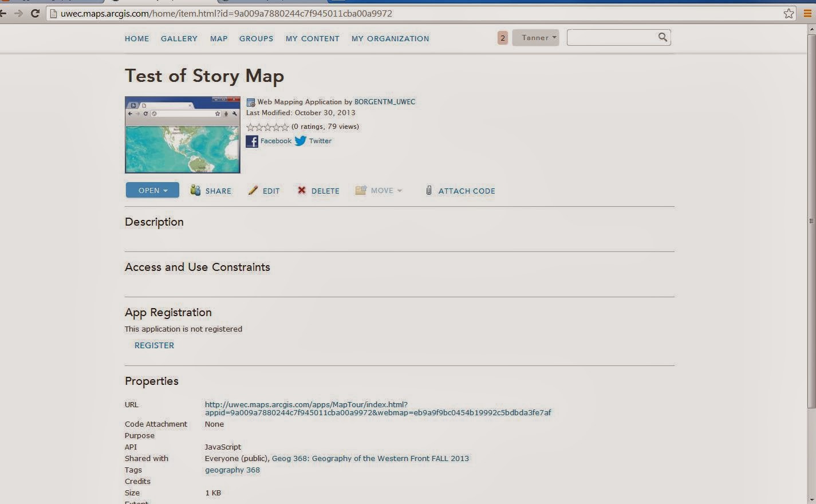The image size is (816, 504).
Task: Open the Chrome menu hamburger icon
Action: (808, 13)
